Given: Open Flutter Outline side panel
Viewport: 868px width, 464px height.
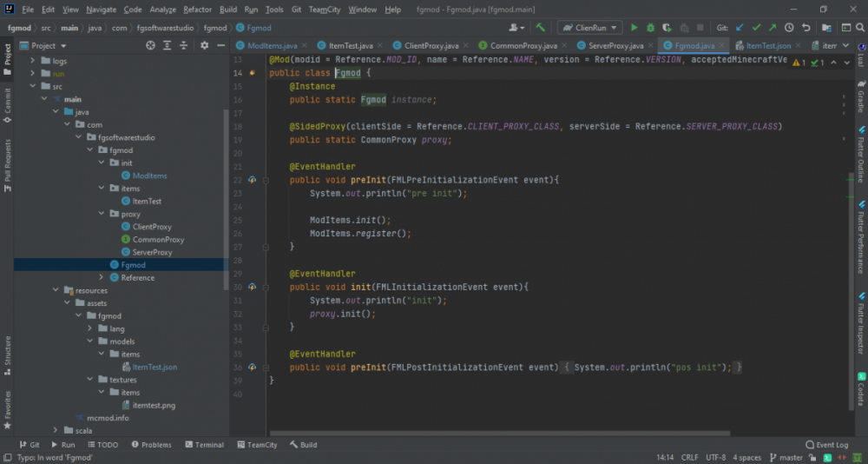Looking at the screenshot, I should (x=861, y=154).
